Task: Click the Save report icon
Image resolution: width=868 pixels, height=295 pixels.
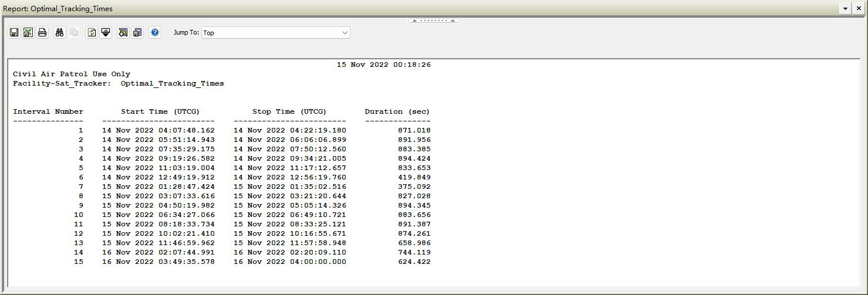Action: coord(14,33)
